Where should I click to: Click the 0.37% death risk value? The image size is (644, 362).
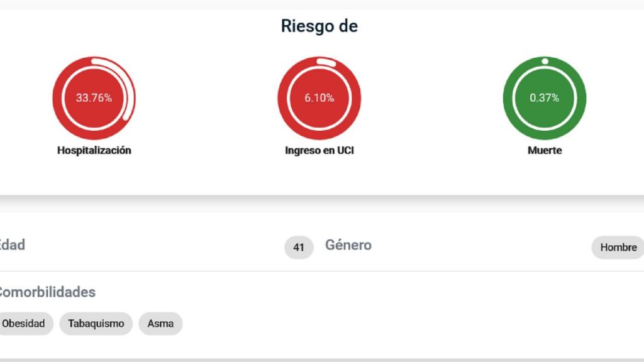pos(545,98)
